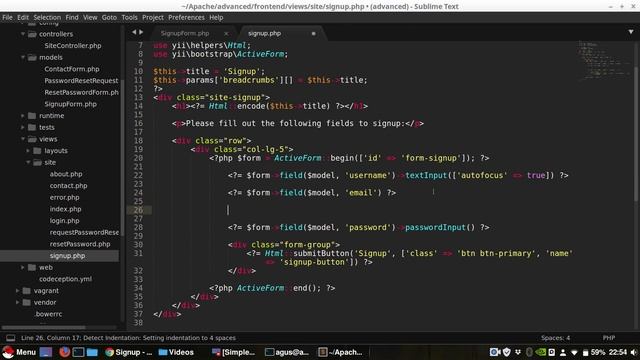
Task: Open the Selection menu
Action: click(x=47, y=18)
